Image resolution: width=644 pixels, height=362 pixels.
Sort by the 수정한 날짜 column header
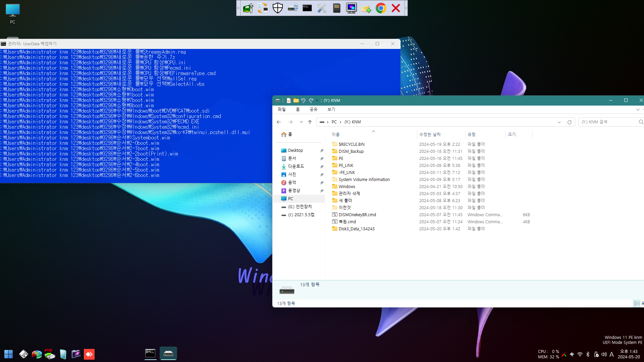441,134
